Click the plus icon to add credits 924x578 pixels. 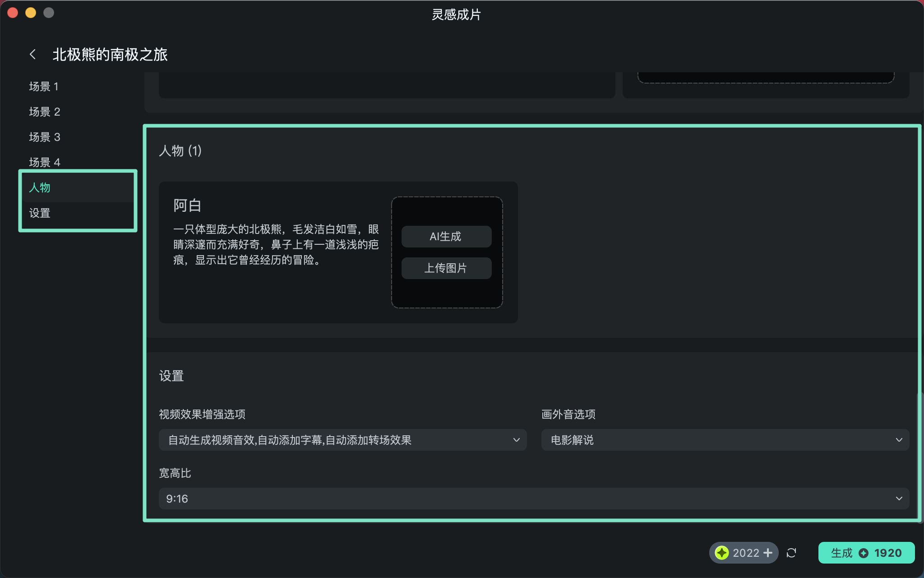[x=768, y=553]
